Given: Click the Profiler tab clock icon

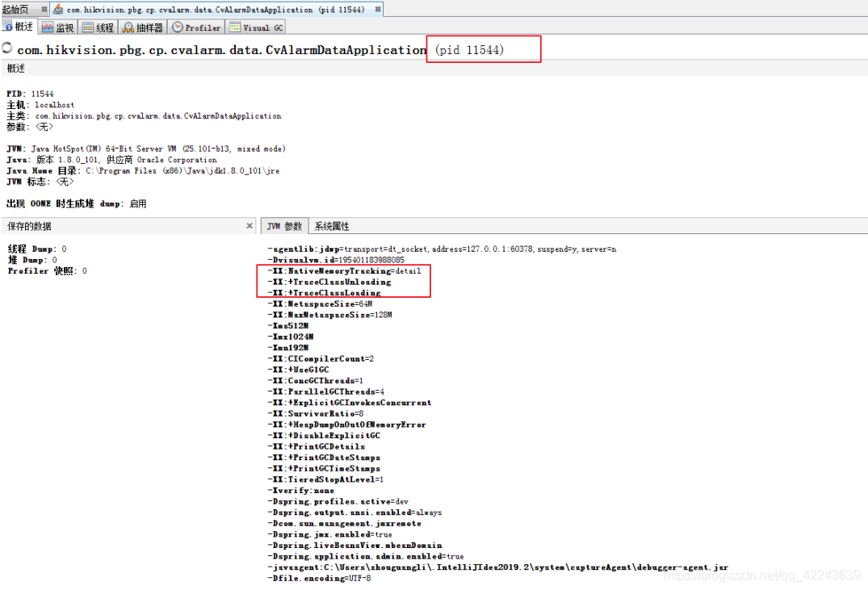Looking at the screenshot, I should coord(177,27).
